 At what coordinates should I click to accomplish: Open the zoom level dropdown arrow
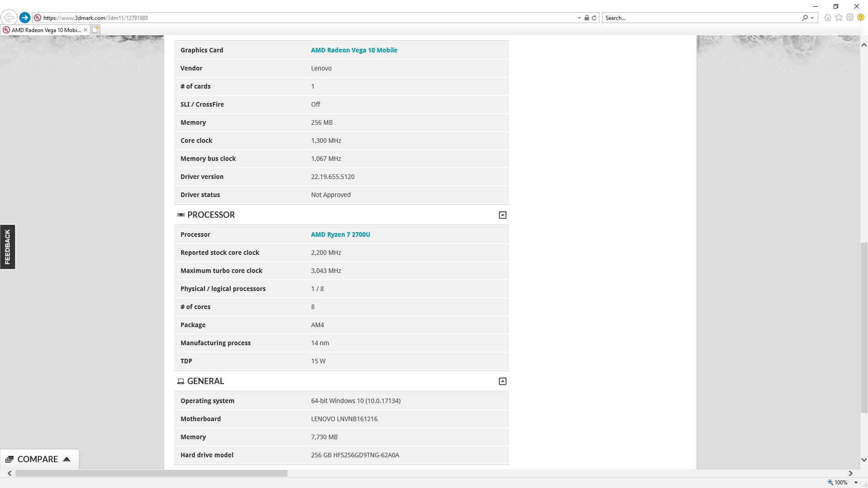[856, 483]
